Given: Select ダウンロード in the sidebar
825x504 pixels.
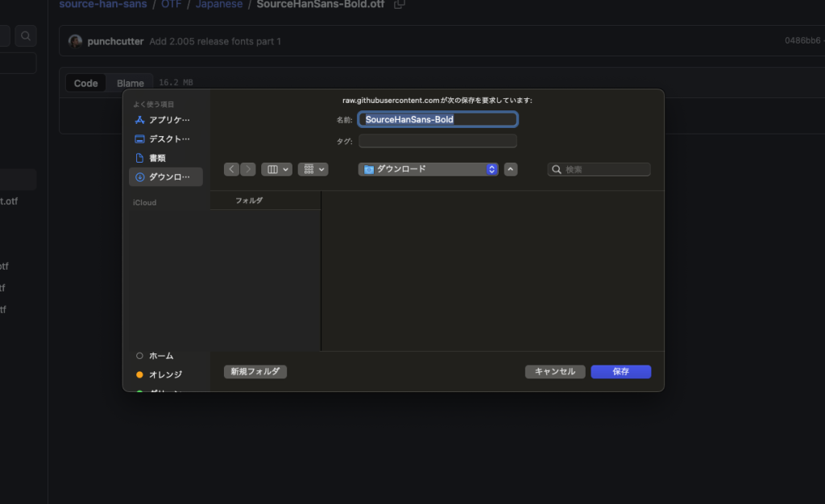Looking at the screenshot, I should (168, 177).
